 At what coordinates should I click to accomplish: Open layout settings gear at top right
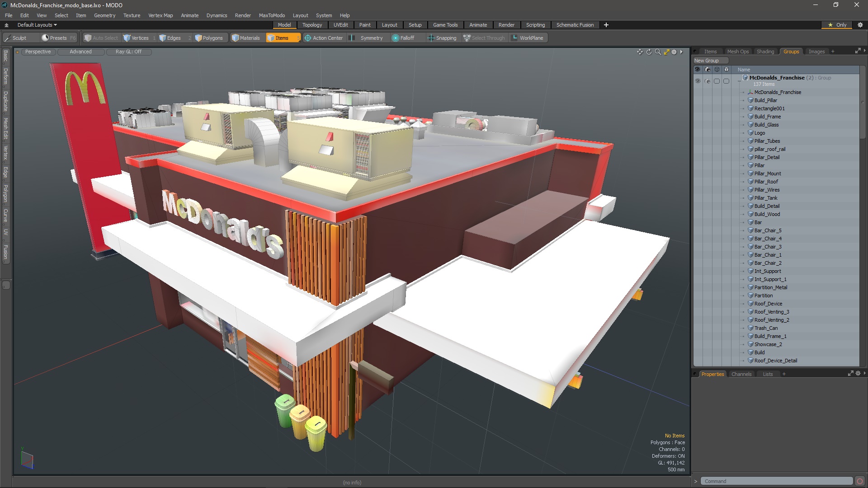860,25
